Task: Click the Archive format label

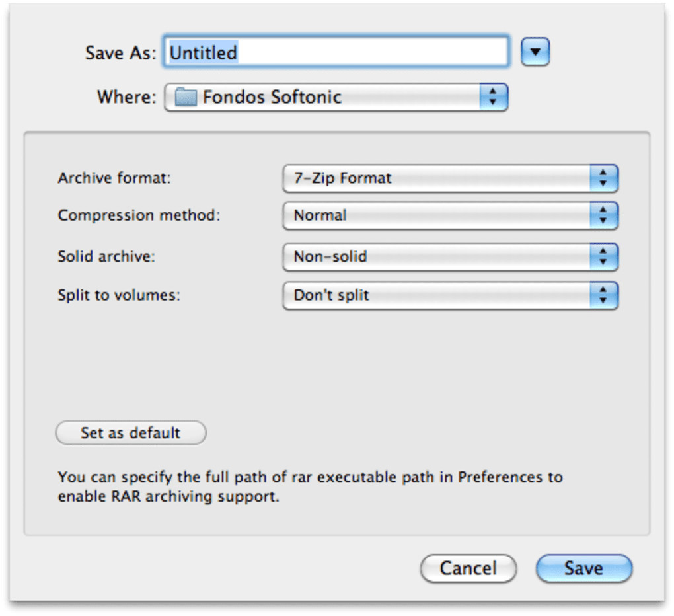Action: (x=114, y=178)
